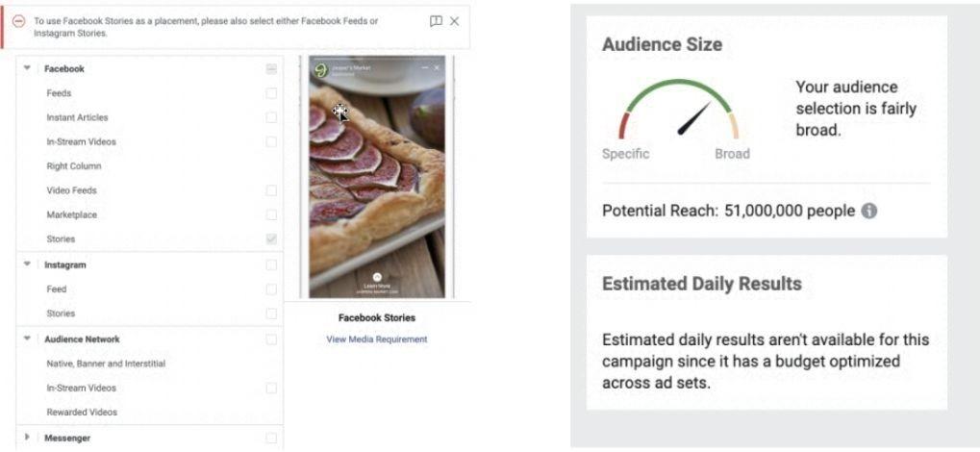Click the feedback flag icon in the banner
980x452 pixels.
pyautogui.click(x=436, y=21)
